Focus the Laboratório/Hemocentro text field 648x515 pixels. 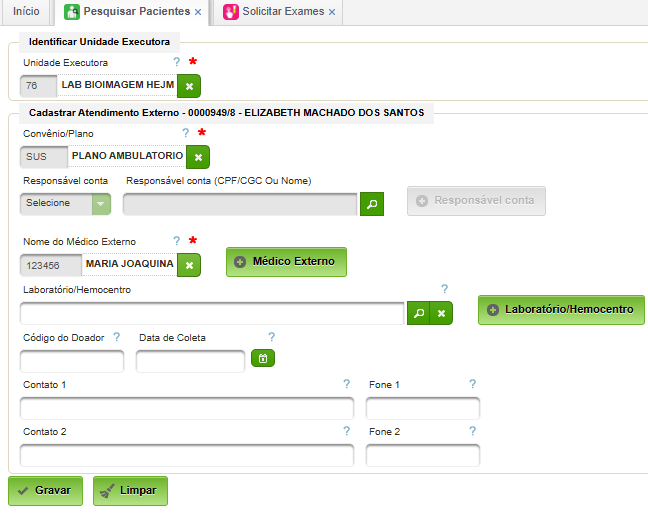212,313
